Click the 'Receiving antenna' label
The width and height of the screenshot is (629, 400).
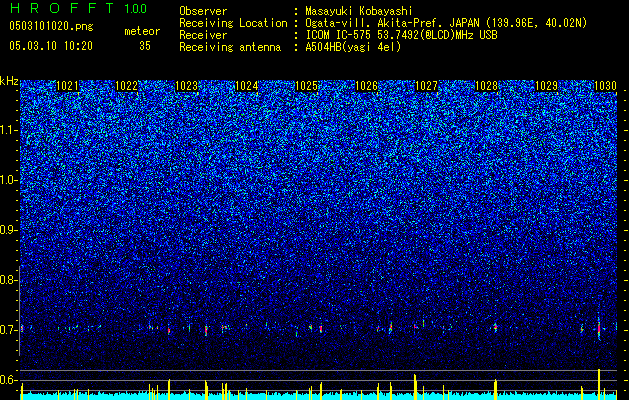[x=230, y=47]
